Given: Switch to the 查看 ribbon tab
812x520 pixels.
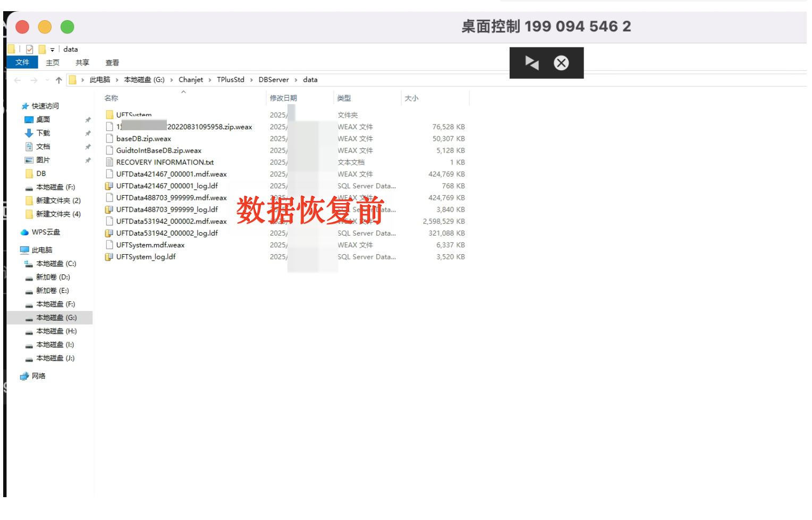Looking at the screenshot, I should [112, 63].
